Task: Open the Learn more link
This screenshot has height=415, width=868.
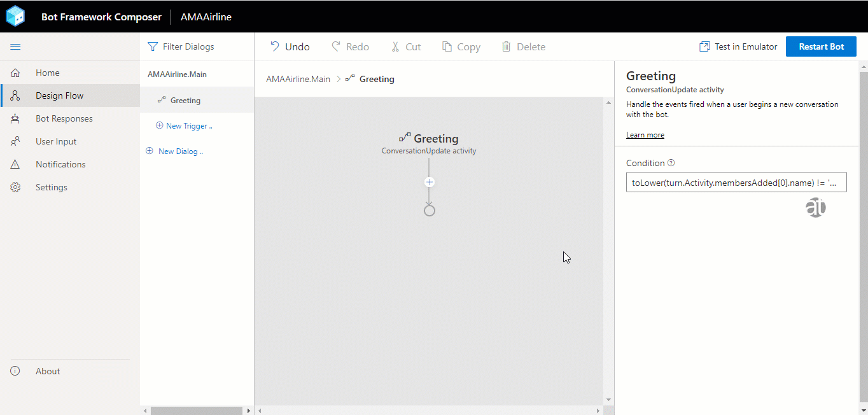Action: click(645, 135)
